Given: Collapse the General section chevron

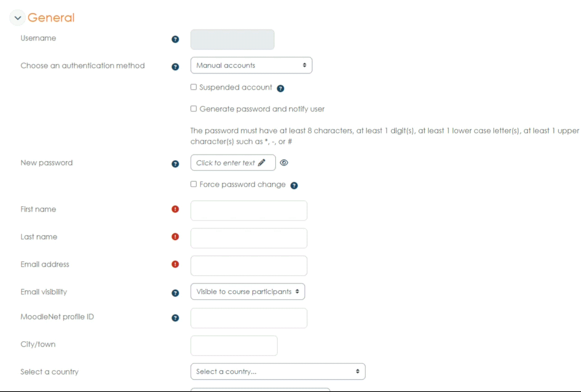Looking at the screenshot, I should click(17, 17).
